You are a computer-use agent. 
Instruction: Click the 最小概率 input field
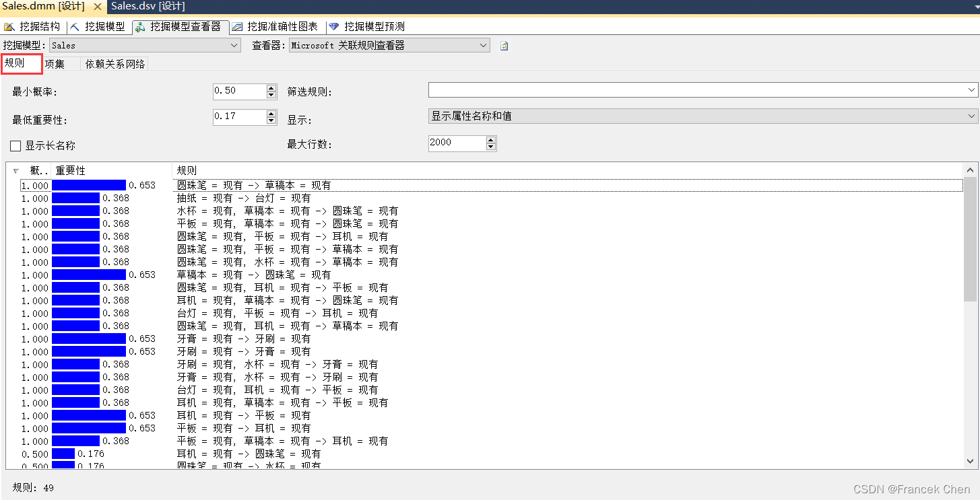[239, 91]
